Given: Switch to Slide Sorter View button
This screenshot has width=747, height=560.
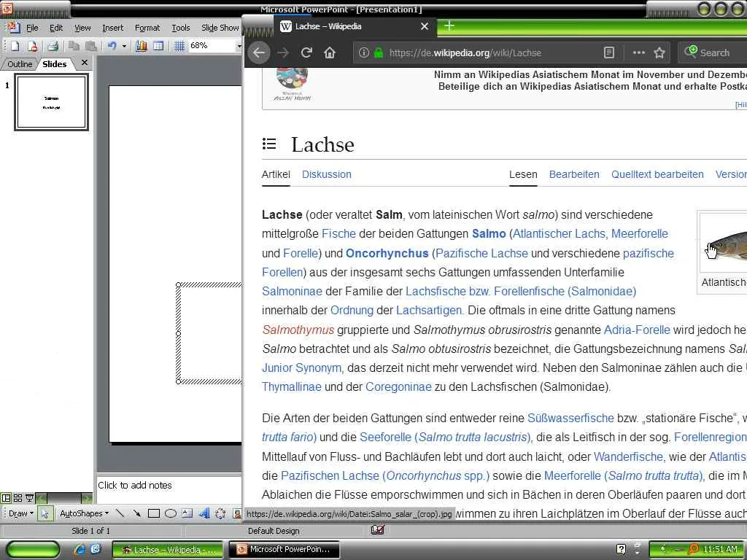Looking at the screenshot, I should pos(18,498).
